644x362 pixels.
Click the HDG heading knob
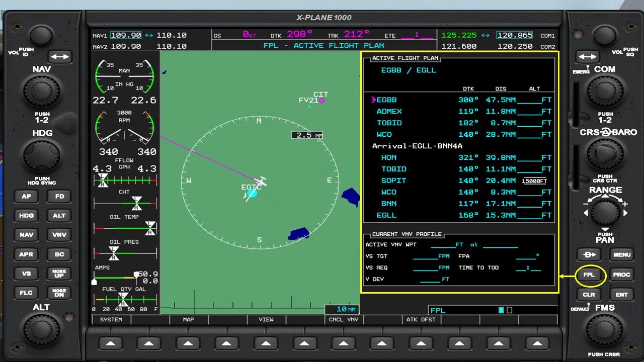tap(41, 156)
